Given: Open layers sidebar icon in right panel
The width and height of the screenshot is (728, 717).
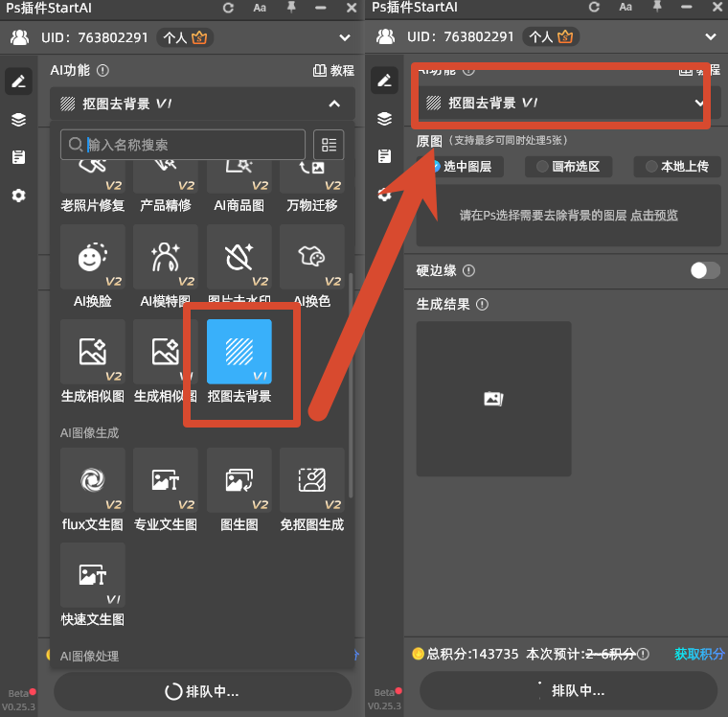Looking at the screenshot, I should coord(384,119).
